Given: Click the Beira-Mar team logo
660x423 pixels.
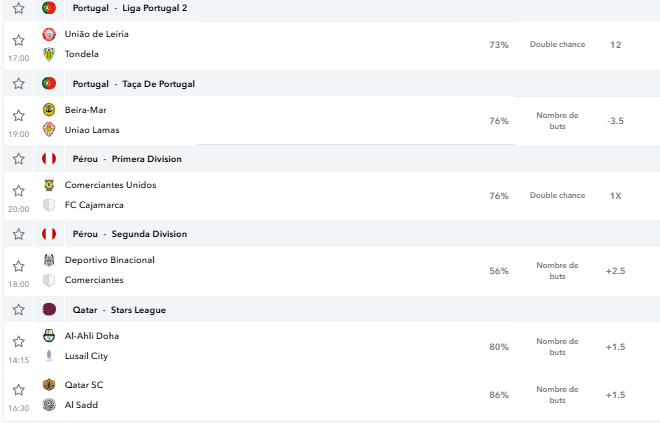Looking at the screenshot, I should pos(49,110).
